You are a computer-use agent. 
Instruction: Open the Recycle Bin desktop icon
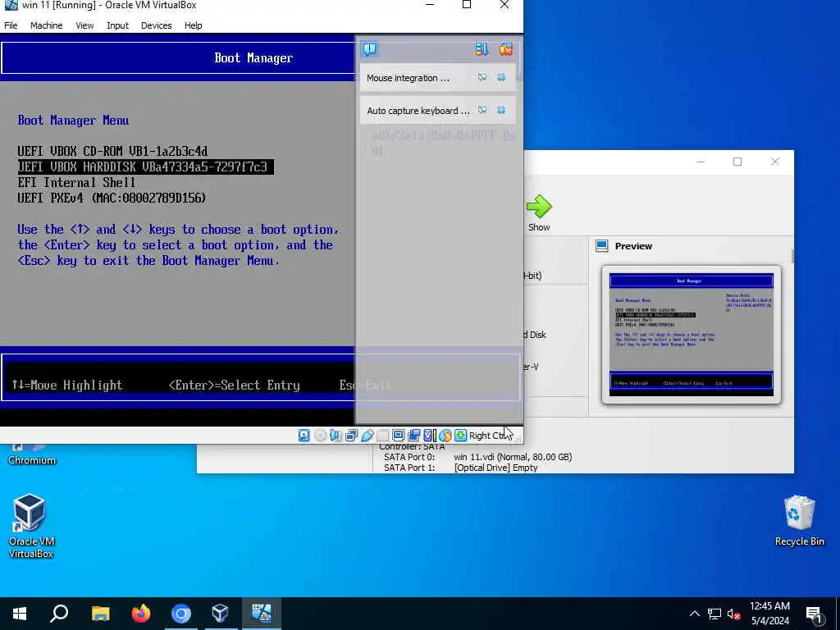[799, 521]
